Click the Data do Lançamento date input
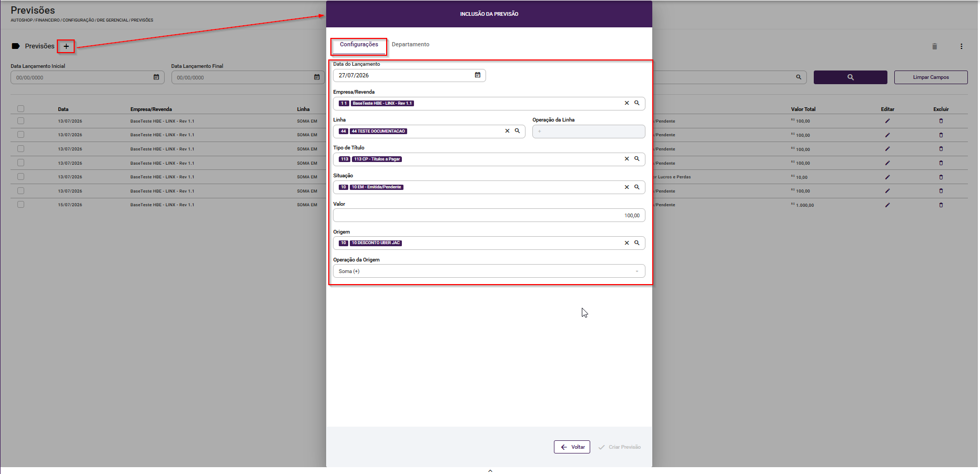Screen dimensions: 980x474 409,75
